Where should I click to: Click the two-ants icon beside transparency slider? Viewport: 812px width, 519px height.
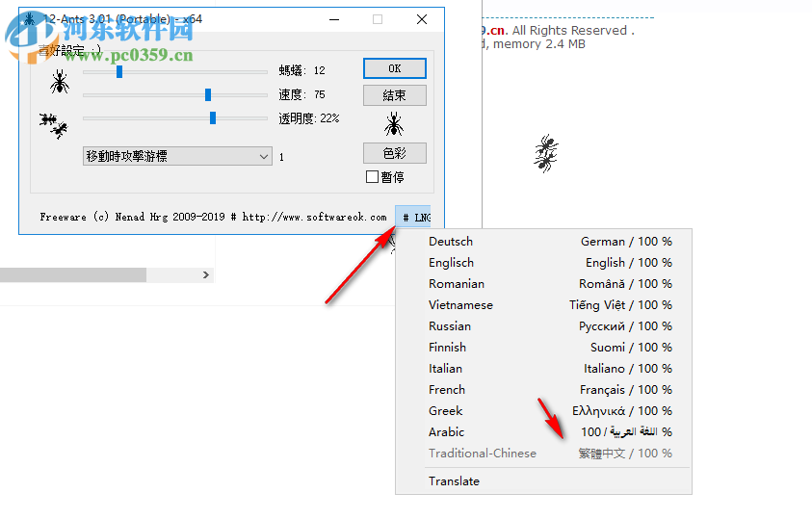[x=54, y=126]
